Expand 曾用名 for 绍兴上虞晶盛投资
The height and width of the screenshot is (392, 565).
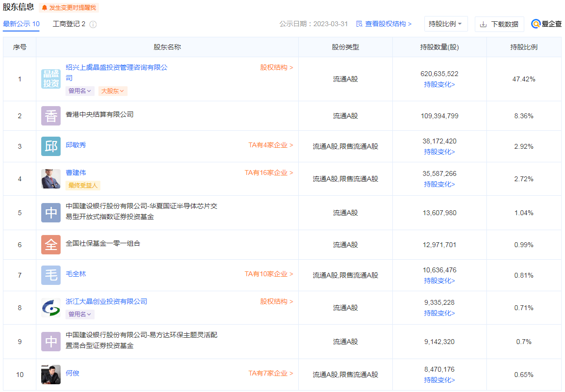coord(80,91)
